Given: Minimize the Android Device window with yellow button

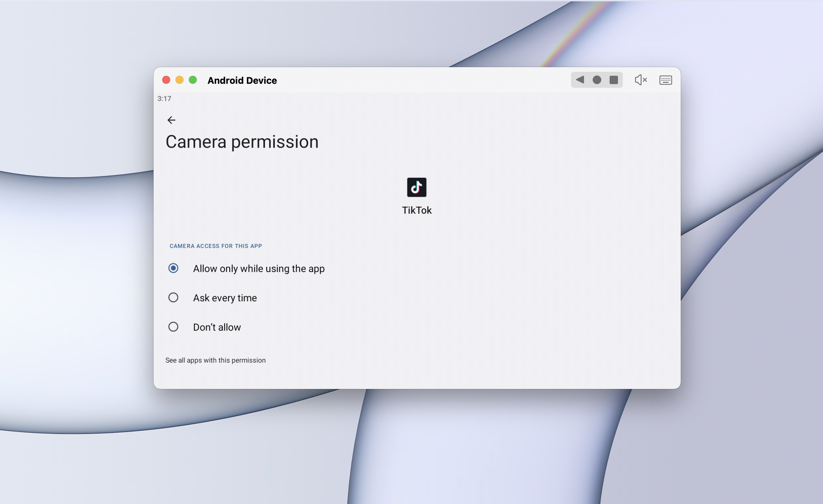Looking at the screenshot, I should pos(179,80).
